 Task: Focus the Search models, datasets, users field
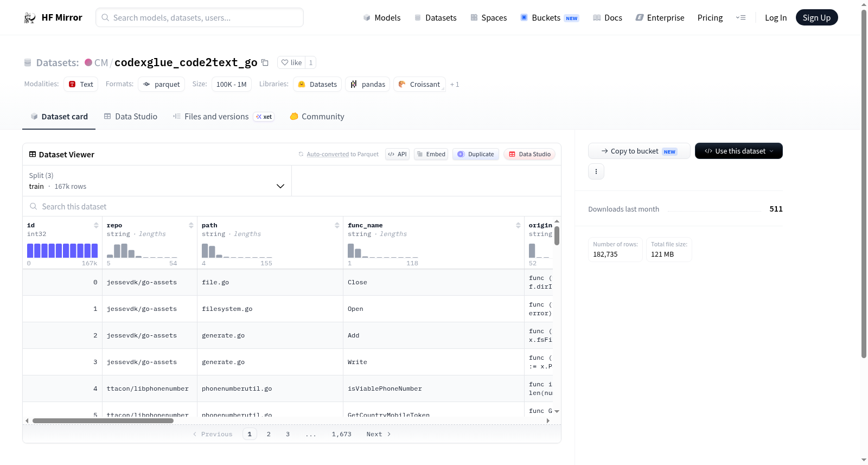pos(200,17)
